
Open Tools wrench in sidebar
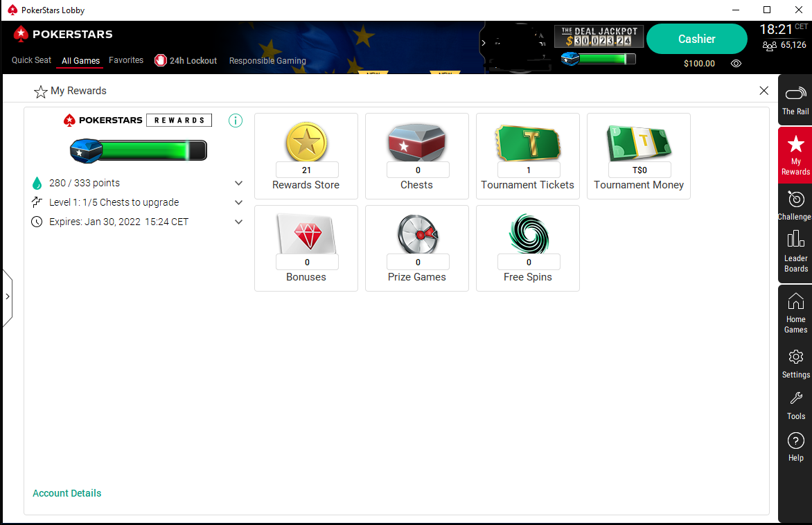(x=795, y=405)
